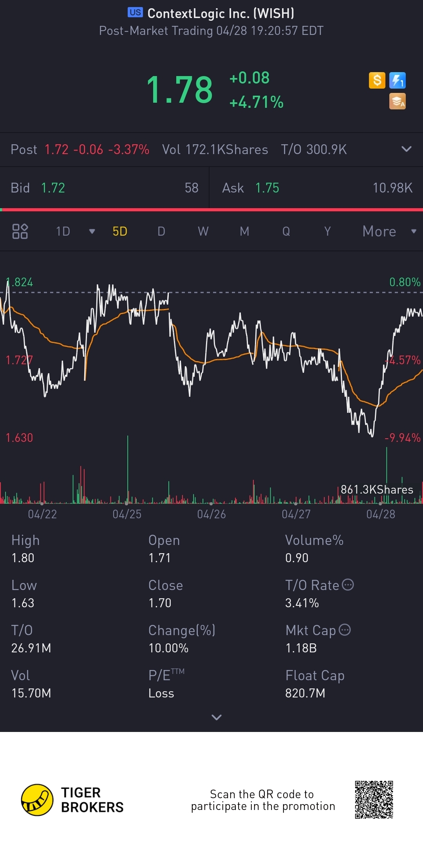Open the 1D timeframe dropdown arrow
This screenshot has height=868, width=423.
[x=92, y=231]
